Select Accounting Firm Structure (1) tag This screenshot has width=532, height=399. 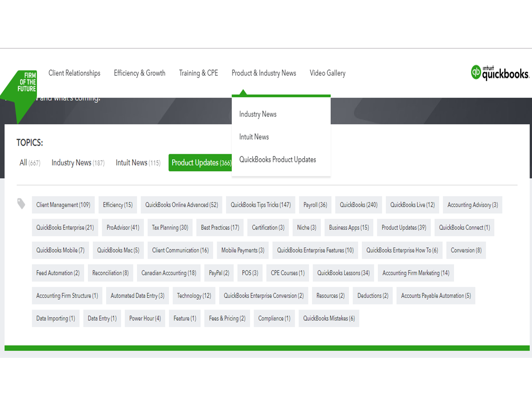click(67, 296)
